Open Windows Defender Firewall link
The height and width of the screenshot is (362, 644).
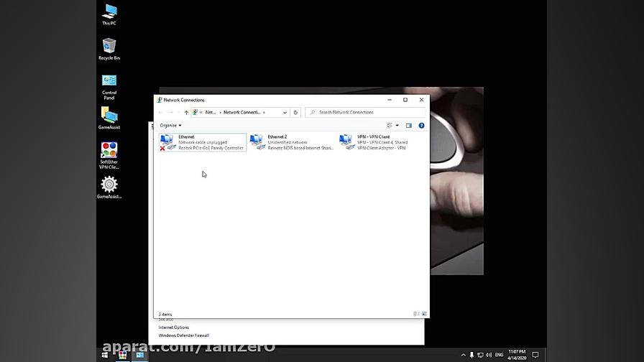click(183, 335)
